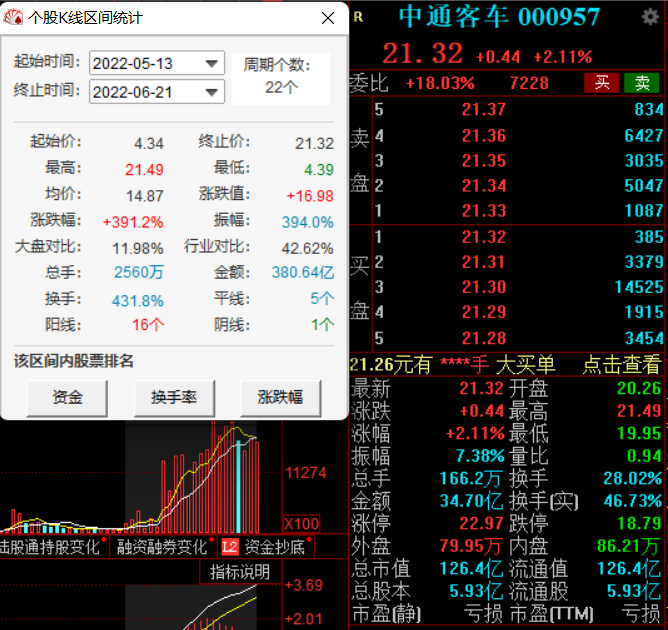
Task: Click the cyan volume bar in chart
Action: point(239,487)
